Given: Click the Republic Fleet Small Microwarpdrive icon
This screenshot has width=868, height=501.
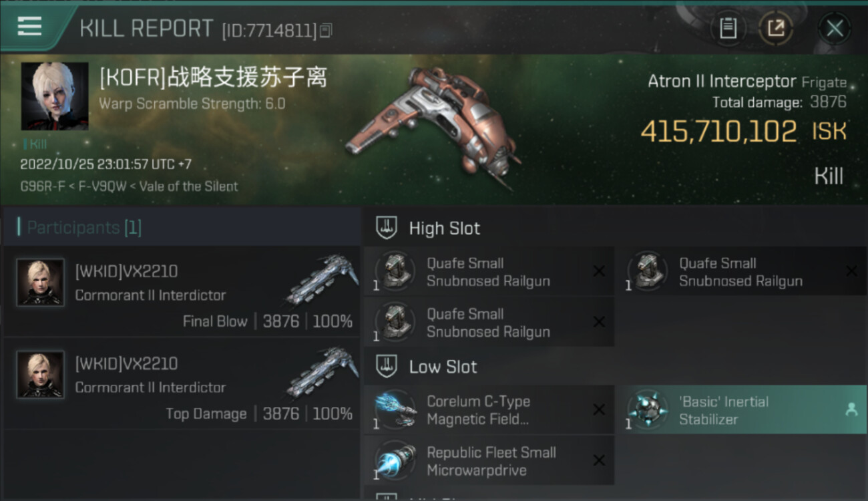Looking at the screenshot, I should 395,460.
